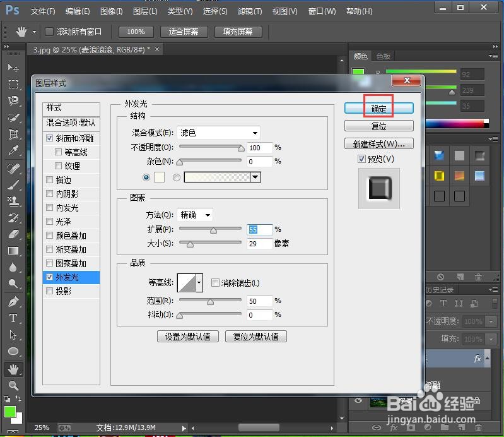504x437 pixels.
Task: Select the Hand tool in toolbox
Action: 13,369
